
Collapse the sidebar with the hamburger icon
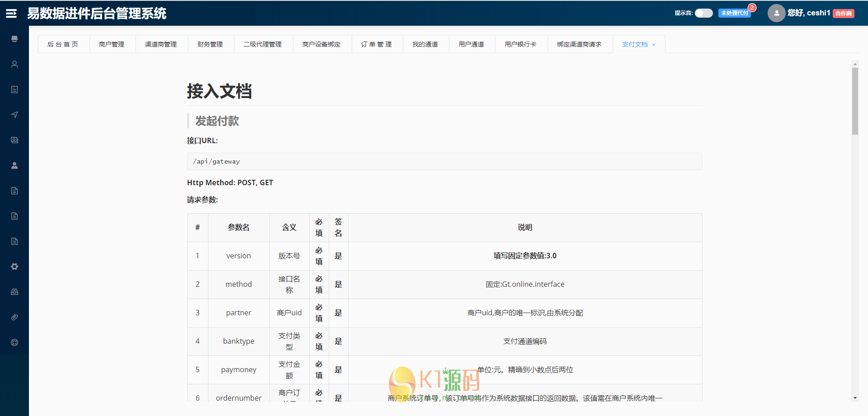(11, 14)
